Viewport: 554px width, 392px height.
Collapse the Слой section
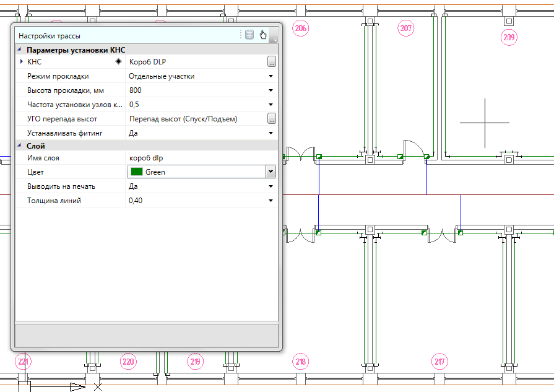(x=19, y=146)
